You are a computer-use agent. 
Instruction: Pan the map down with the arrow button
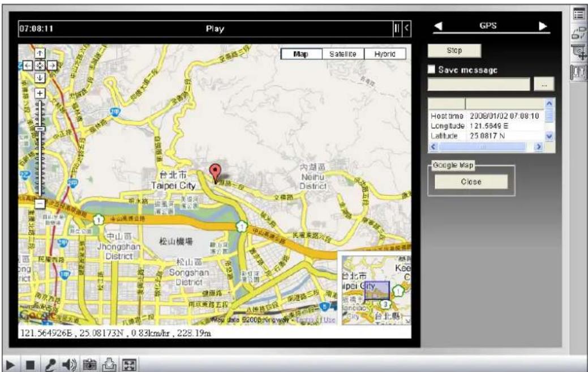(x=40, y=78)
